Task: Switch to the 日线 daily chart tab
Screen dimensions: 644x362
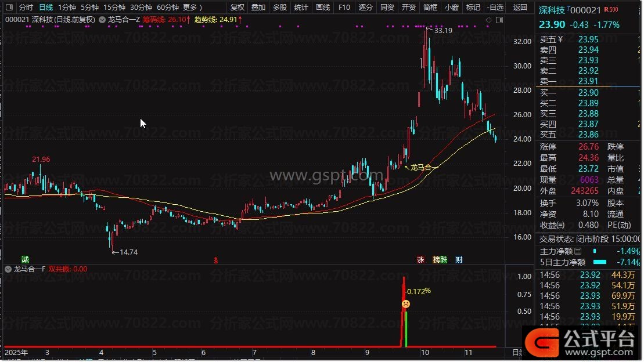Action: tap(46, 8)
